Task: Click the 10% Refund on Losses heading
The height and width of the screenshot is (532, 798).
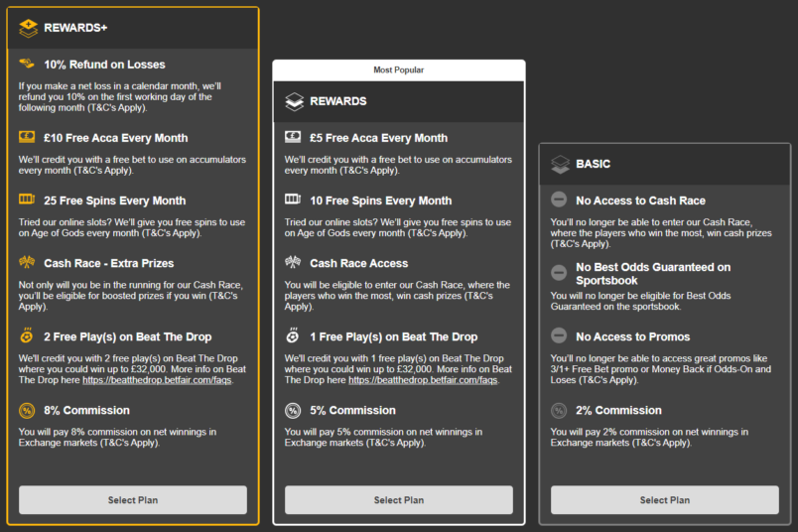Action: click(104, 65)
